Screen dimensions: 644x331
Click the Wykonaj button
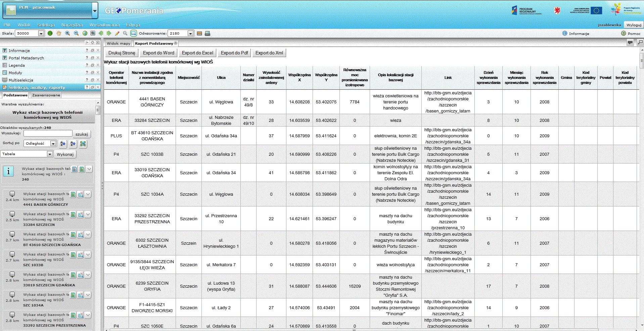click(x=65, y=154)
